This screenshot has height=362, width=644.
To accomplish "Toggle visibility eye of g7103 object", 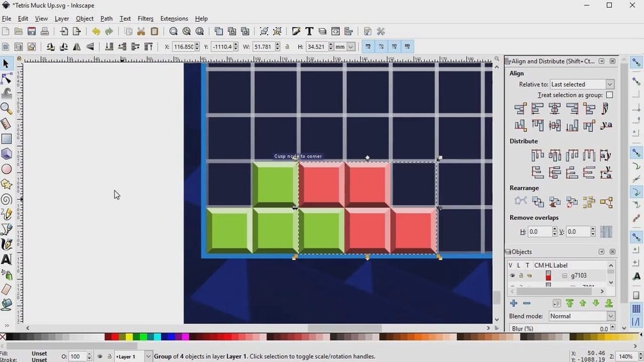I will (x=512, y=276).
